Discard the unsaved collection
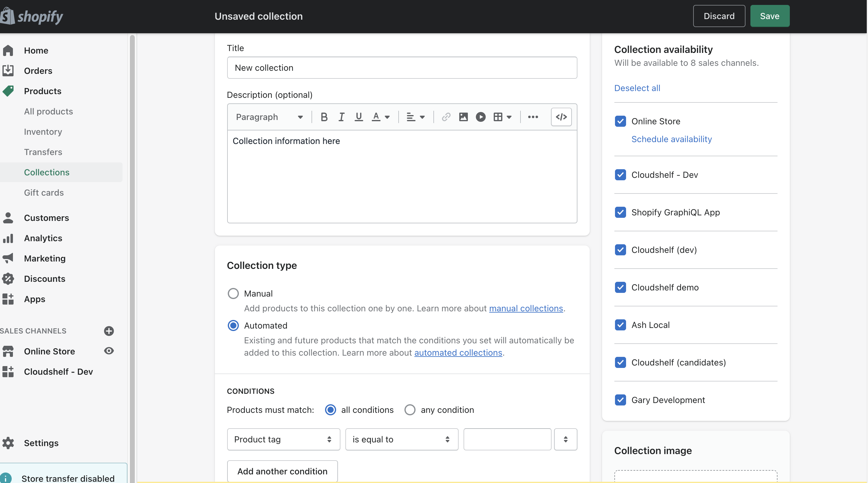 (719, 16)
